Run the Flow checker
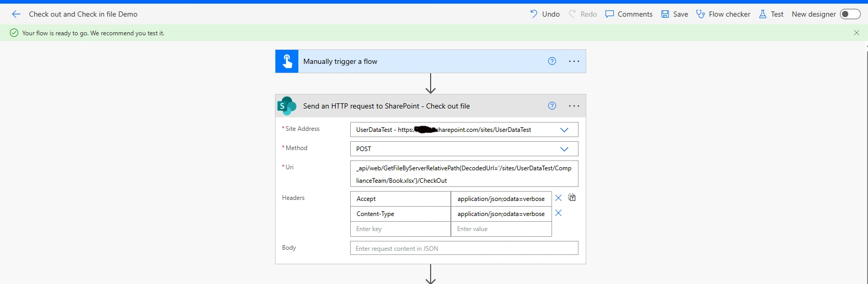 723,14
